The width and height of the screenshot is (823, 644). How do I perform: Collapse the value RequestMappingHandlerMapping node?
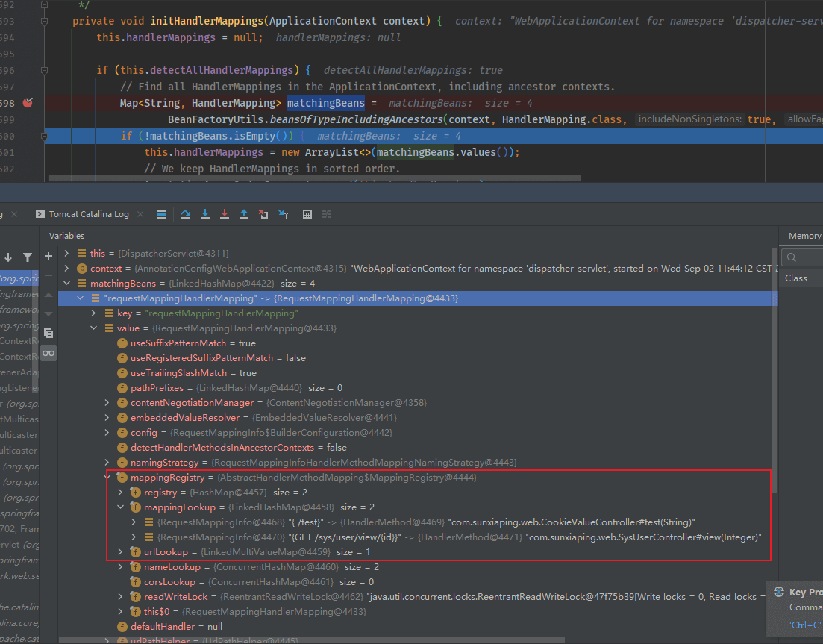tap(93, 328)
